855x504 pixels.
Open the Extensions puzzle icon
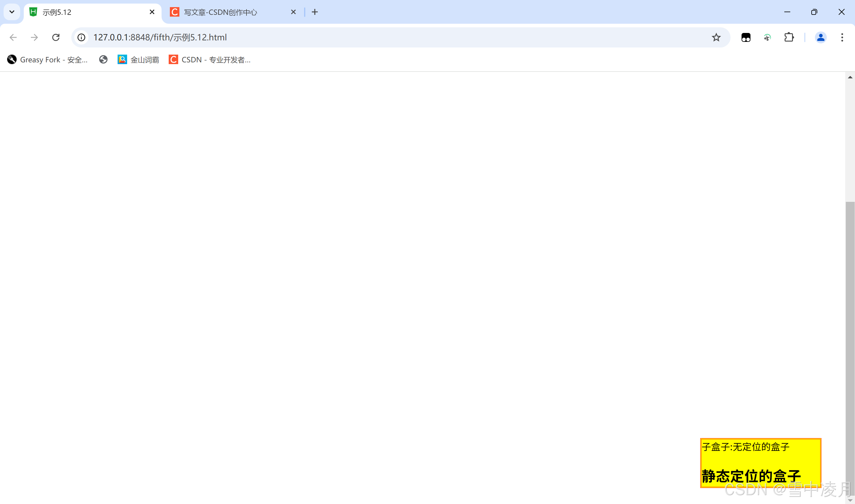(x=789, y=37)
